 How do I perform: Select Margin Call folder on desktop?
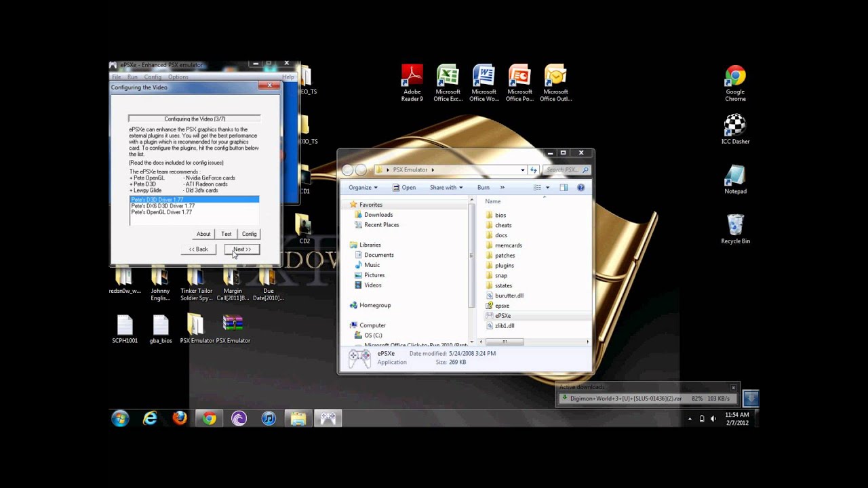(x=233, y=285)
